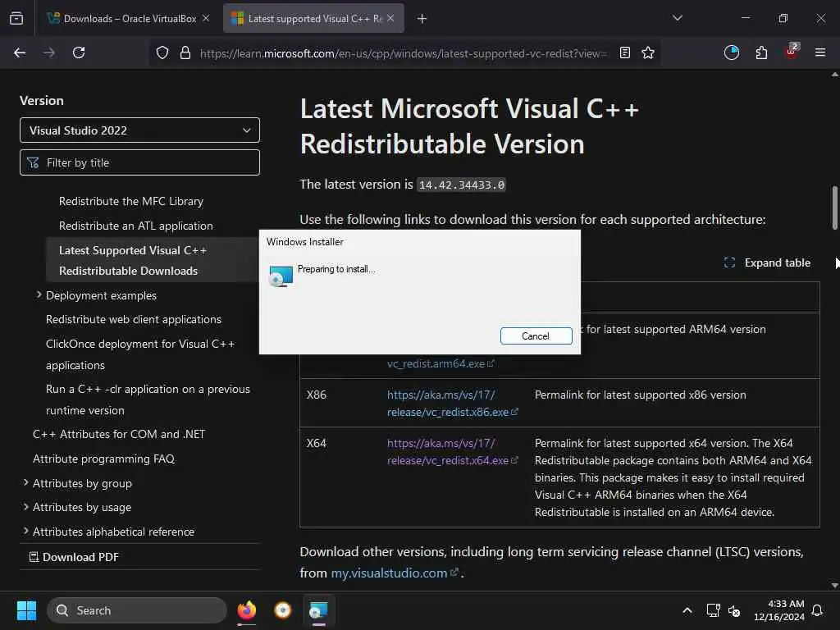Image resolution: width=840 pixels, height=630 pixels.
Task: Click the Filter by title field
Action: pos(139,162)
